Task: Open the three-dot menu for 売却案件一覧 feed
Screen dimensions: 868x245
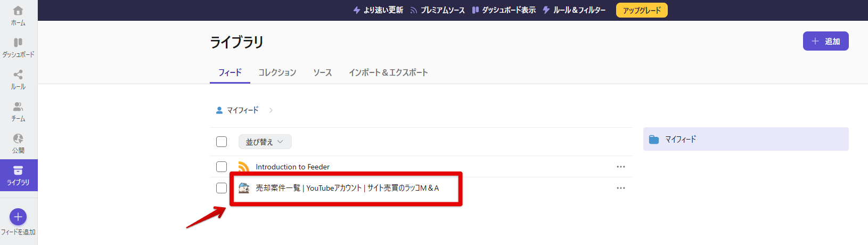Action: [x=621, y=188]
